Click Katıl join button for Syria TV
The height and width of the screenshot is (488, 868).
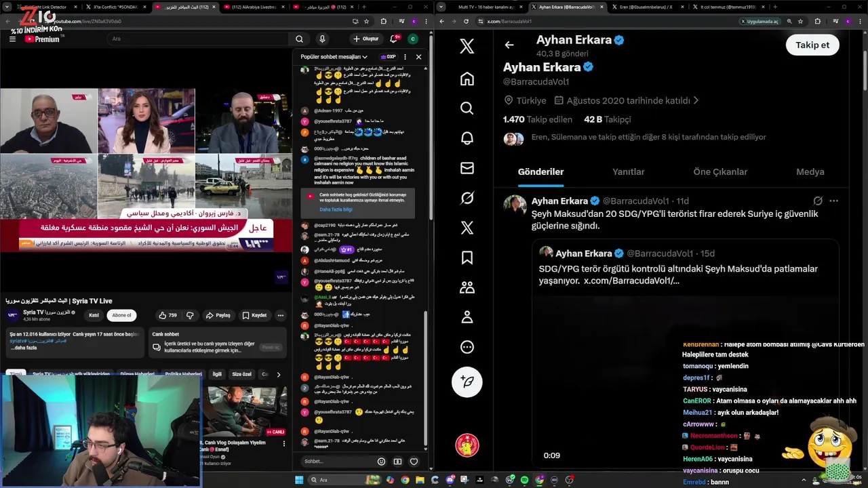(94, 315)
